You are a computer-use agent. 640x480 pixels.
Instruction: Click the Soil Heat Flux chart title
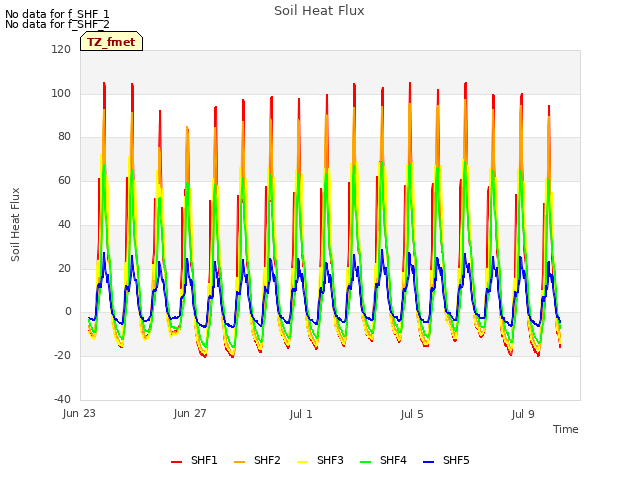click(x=319, y=11)
